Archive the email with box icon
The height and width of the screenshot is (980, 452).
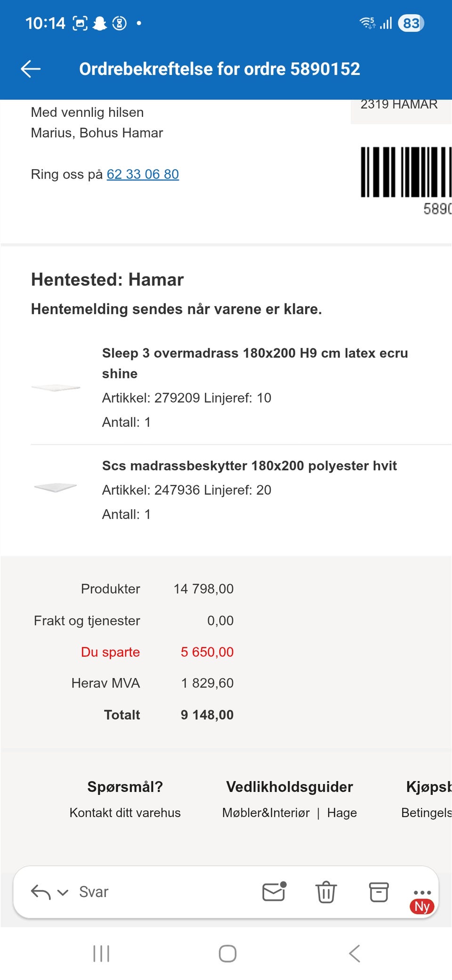pyautogui.click(x=379, y=891)
